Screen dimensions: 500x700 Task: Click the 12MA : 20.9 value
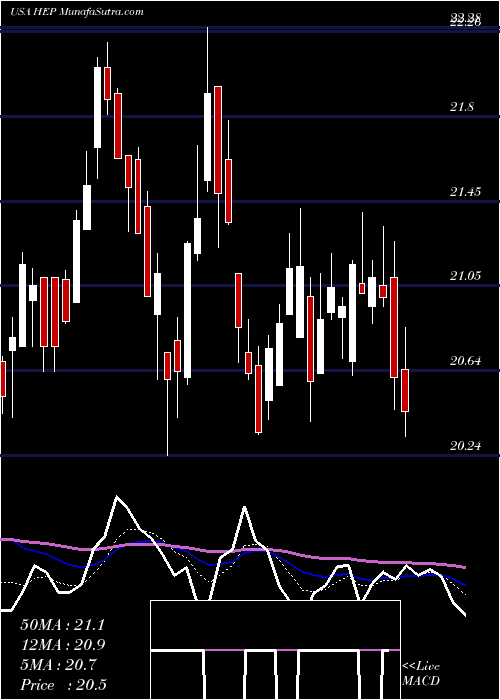pos(62,645)
